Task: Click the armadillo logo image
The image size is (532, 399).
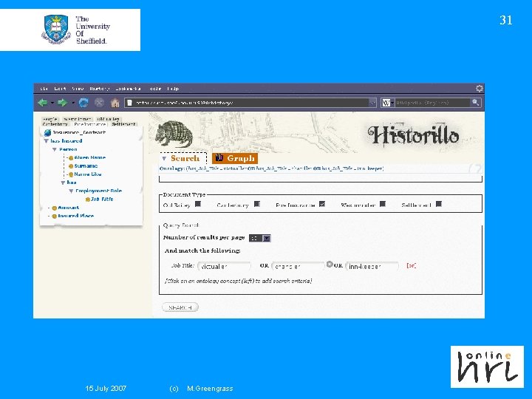Action: click(x=174, y=134)
